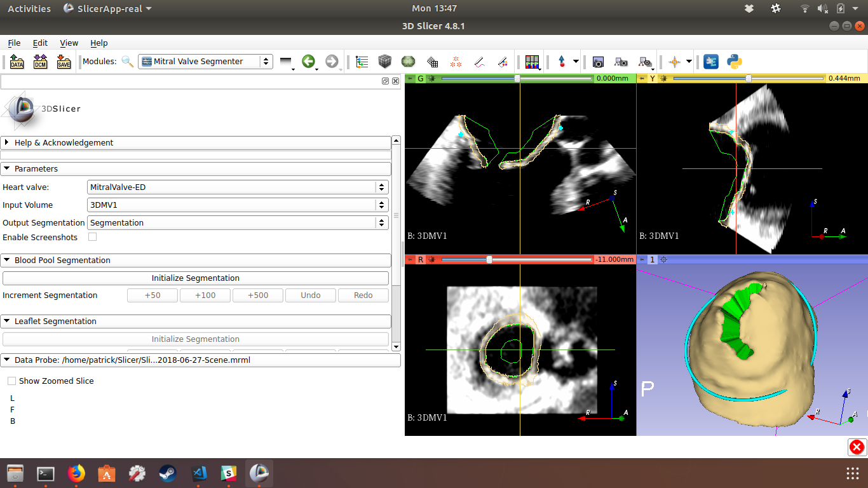Viewport: 868px width, 488px height.
Task: Collapse the Parameters section
Action: pyautogui.click(x=196, y=169)
